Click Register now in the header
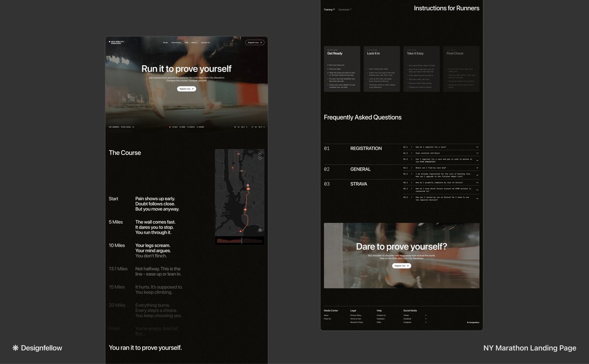This screenshot has height=364, width=589. (255, 43)
